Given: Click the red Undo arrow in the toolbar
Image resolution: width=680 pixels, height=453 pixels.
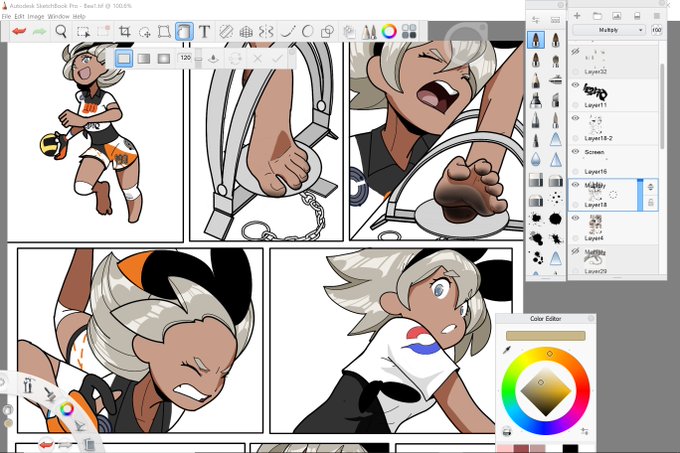Looking at the screenshot, I should (x=19, y=31).
